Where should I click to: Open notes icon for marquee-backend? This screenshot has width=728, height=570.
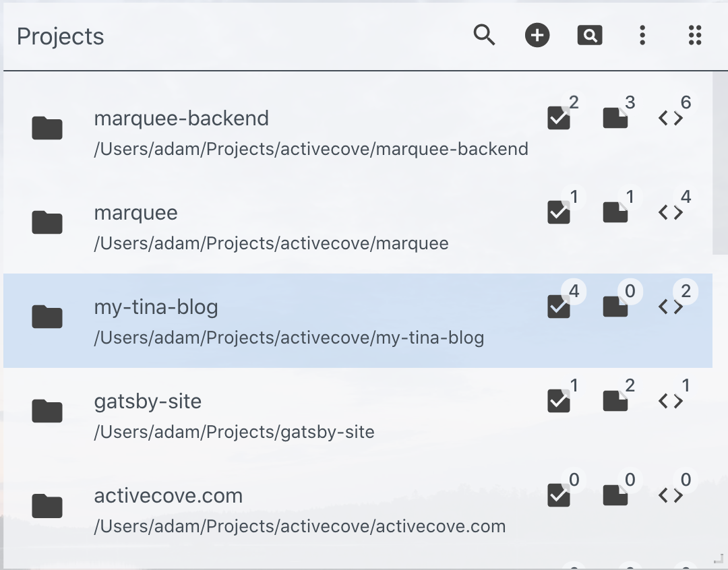615,118
